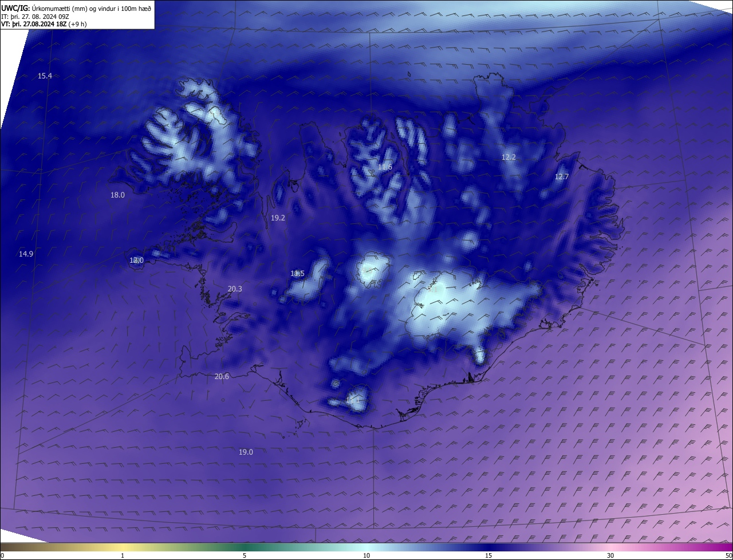Click the 11.6 value label

(x=385, y=167)
